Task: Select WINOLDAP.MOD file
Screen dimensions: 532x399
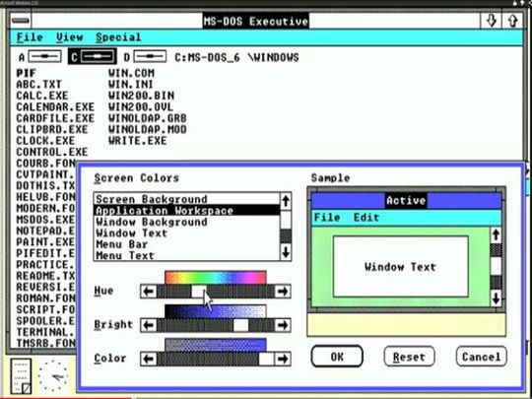Action: (147, 129)
